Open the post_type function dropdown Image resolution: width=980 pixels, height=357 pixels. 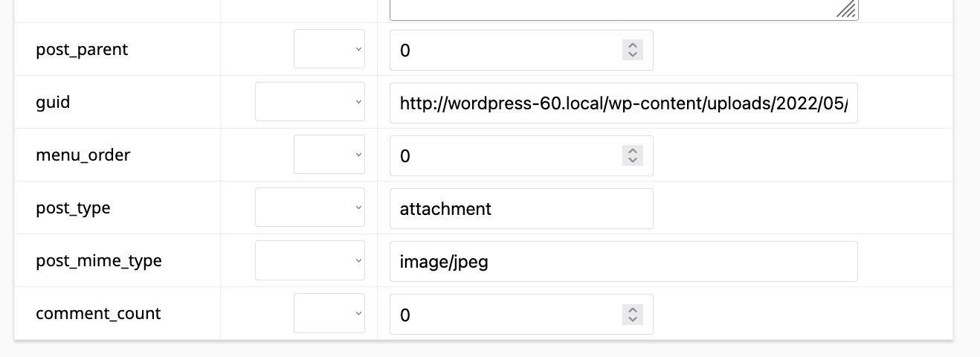point(310,208)
